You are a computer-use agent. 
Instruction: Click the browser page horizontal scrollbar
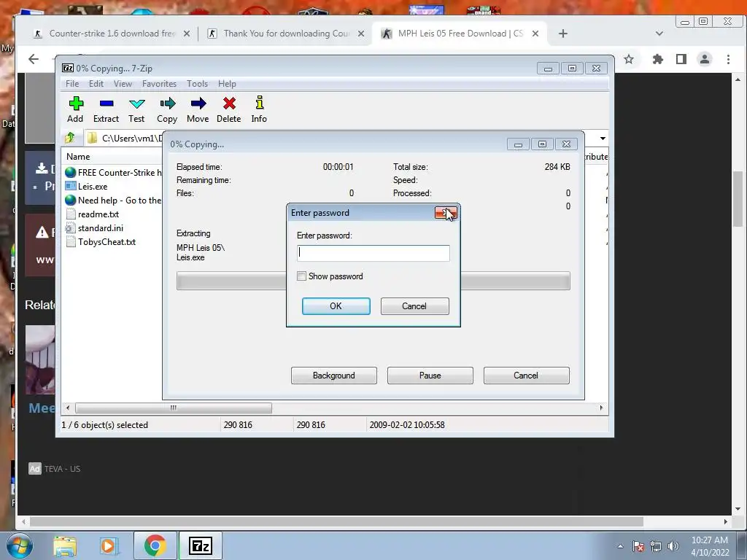pyautogui.click(x=336, y=521)
